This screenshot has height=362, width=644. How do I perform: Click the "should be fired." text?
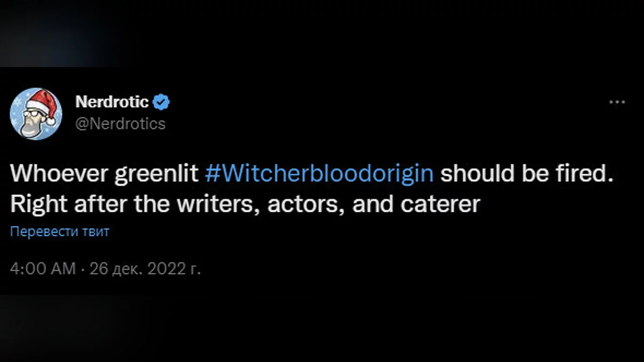(526, 174)
